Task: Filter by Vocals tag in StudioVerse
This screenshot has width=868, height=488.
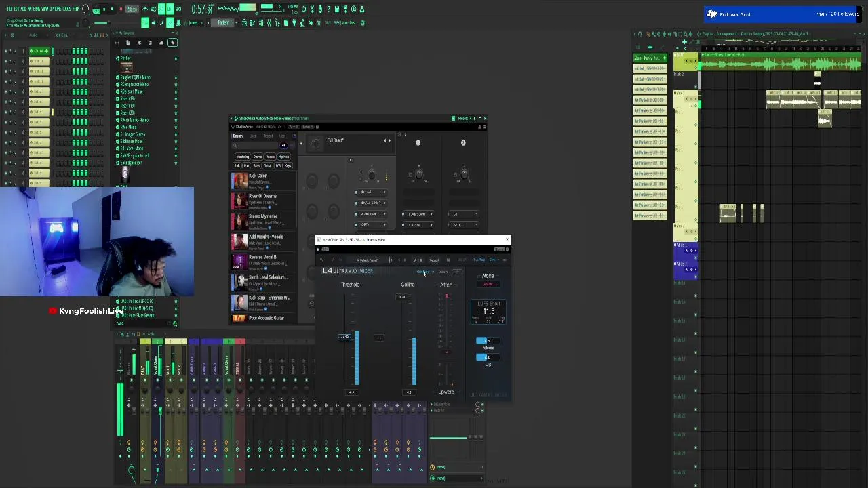Action: [x=270, y=157]
